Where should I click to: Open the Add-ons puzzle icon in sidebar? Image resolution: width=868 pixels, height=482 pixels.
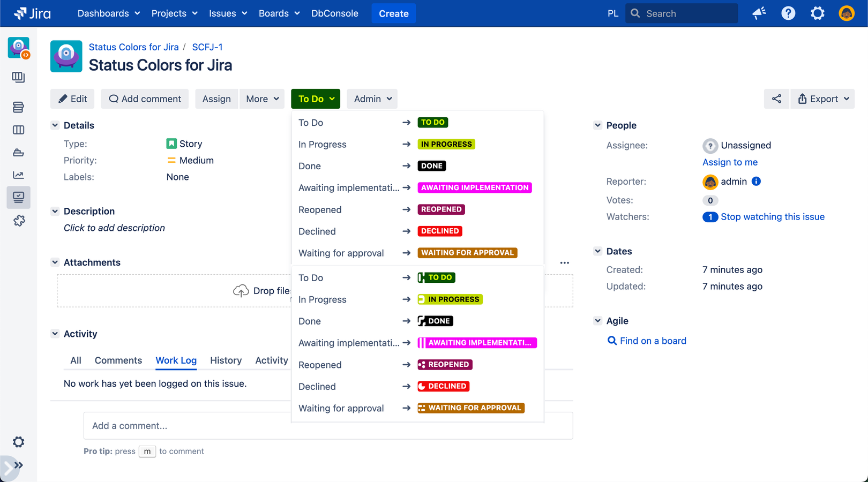click(x=19, y=221)
